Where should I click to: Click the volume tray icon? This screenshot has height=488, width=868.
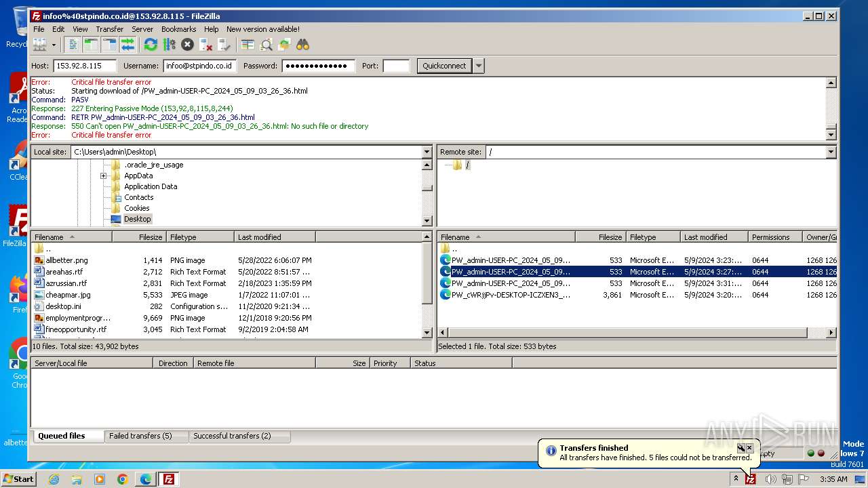(x=770, y=479)
